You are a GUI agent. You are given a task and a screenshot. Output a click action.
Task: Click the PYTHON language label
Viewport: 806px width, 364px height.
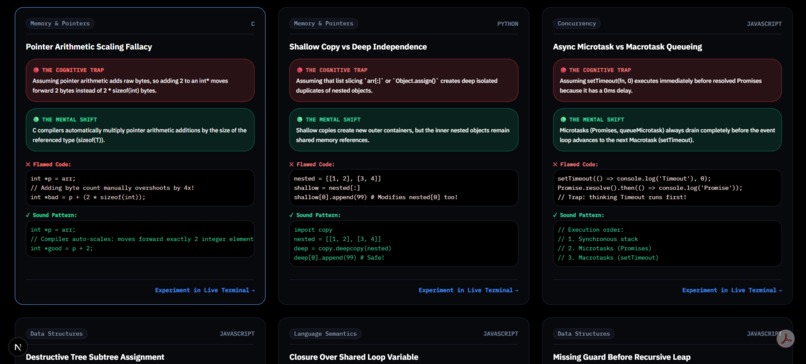(x=507, y=24)
